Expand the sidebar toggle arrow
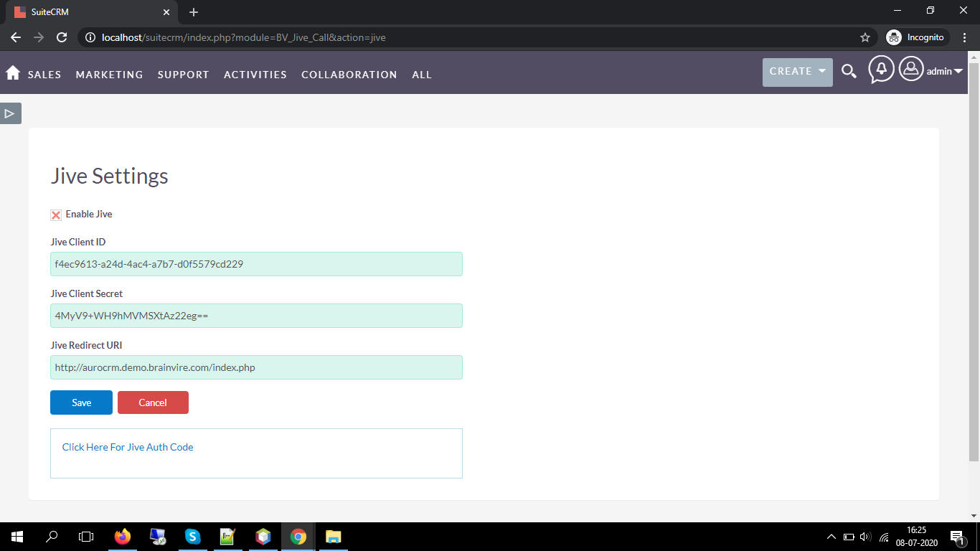The height and width of the screenshot is (551, 980). 10,113
